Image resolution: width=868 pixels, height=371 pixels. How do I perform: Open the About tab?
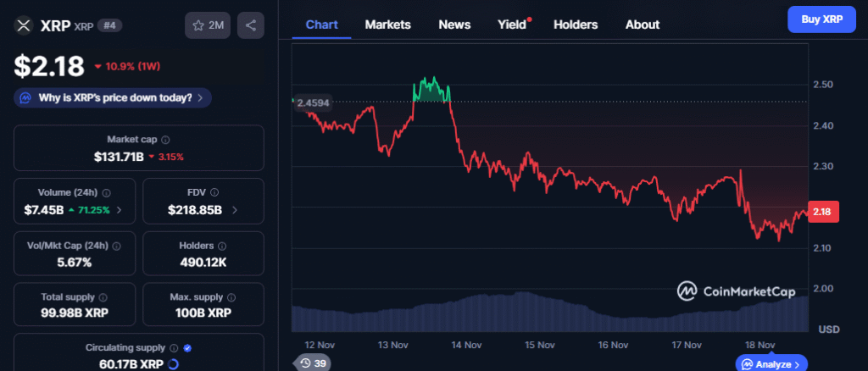tap(643, 25)
